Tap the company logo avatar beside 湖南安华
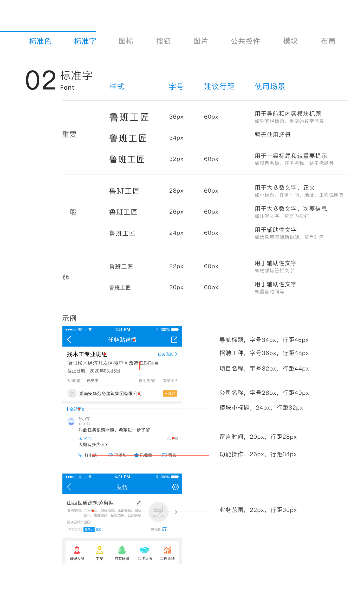 coord(72,393)
